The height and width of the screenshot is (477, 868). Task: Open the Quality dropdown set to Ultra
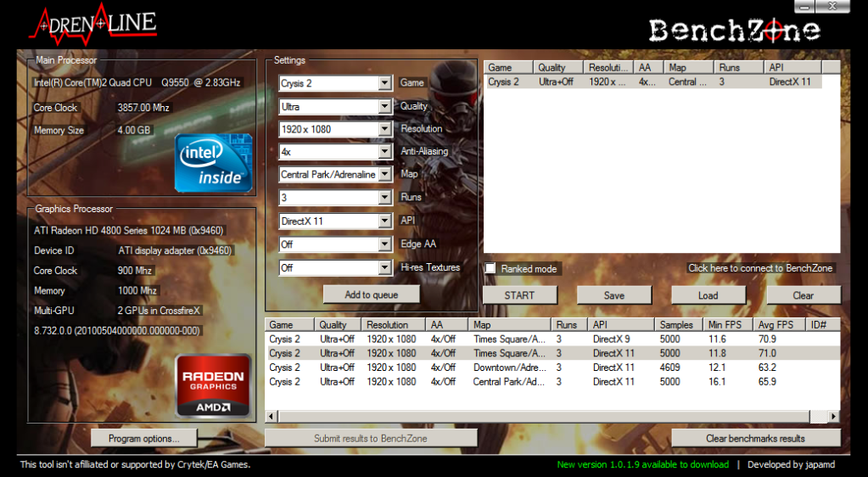tap(384, 106)
